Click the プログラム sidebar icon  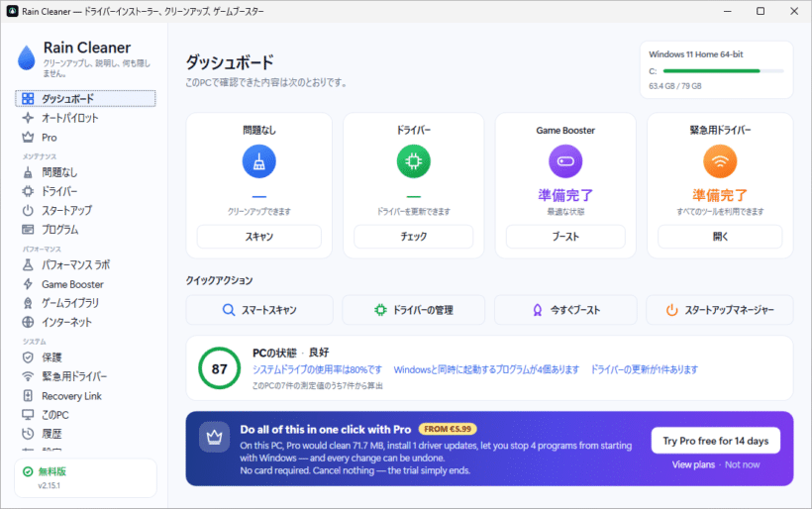click(28, 230)
